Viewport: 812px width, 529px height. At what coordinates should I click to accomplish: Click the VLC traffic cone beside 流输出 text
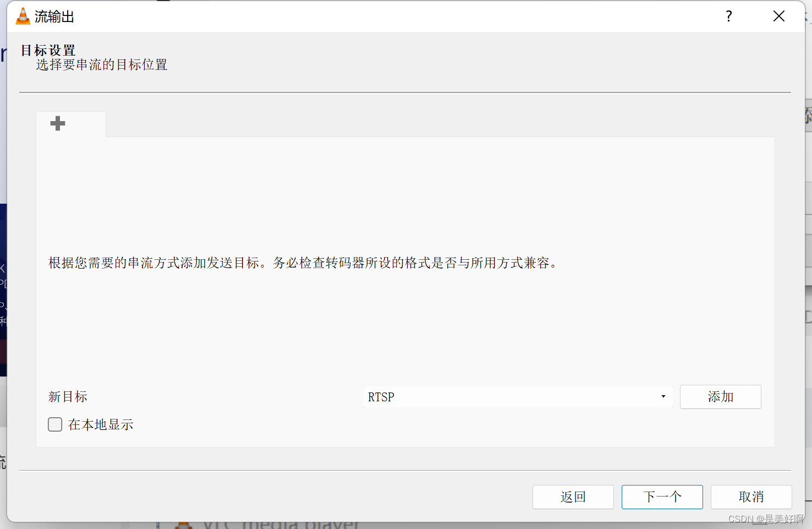(x=23, y=16)
